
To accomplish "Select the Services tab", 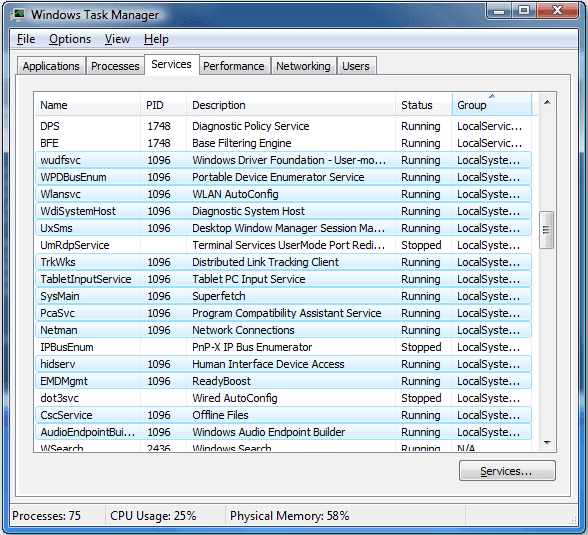I will [171, 64].
